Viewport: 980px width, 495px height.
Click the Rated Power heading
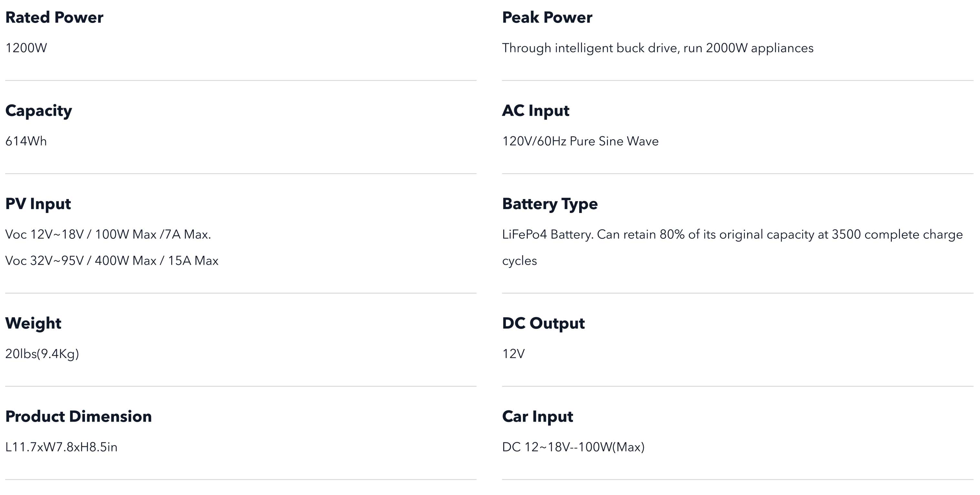point(54,18)
